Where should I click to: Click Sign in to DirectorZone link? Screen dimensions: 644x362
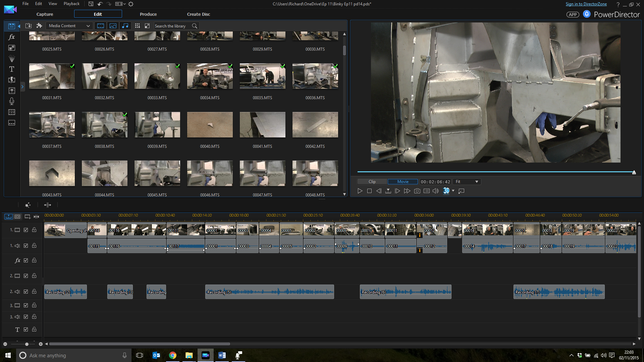[x=586, y=4]
